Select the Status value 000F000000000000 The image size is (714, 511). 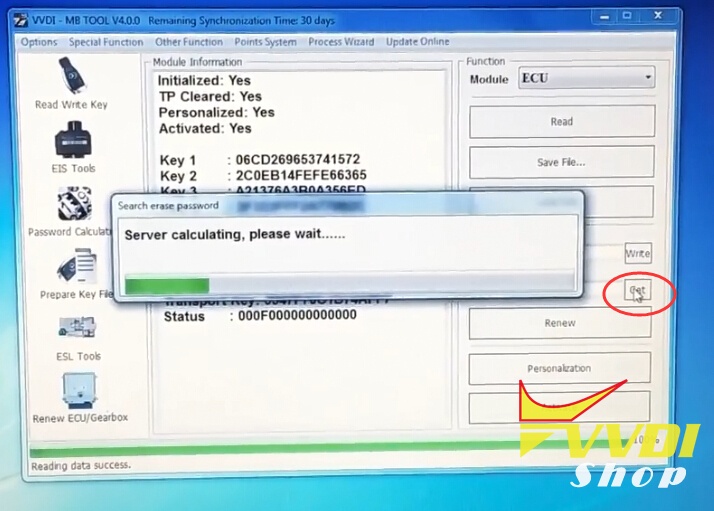coord(297,315)
